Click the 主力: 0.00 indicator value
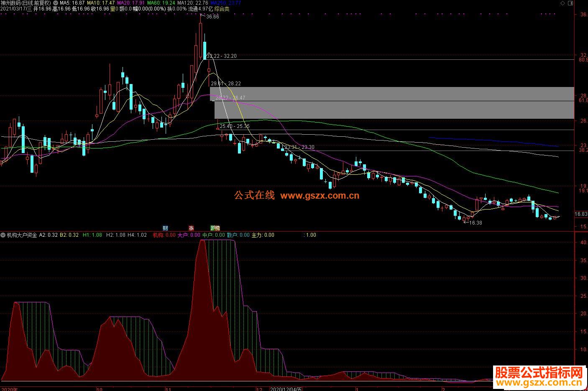The width and height of the screenshot is (588, 391). pos(263,235)
